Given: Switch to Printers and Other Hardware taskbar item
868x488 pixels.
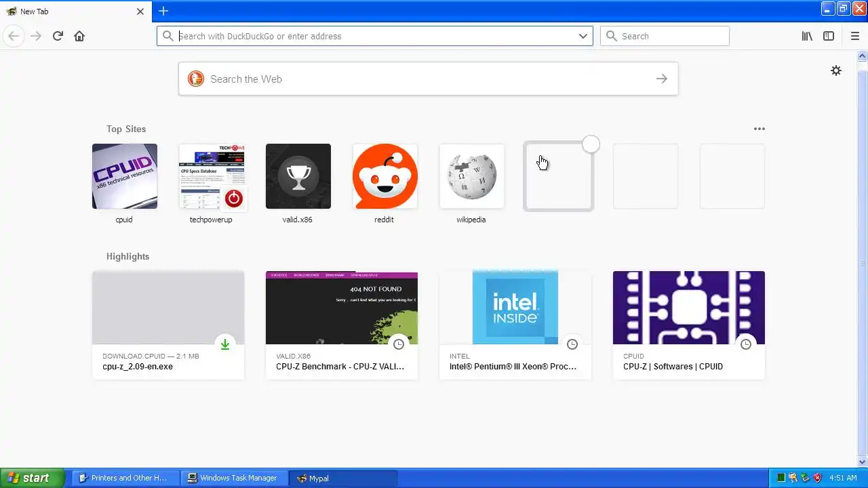Looking at the screenshot, I should (x=125, y=478).
